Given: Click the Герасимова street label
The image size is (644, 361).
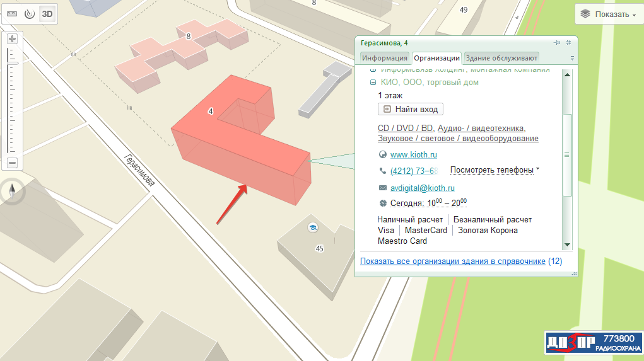Looking at the screenshot, I should point(139,170).
